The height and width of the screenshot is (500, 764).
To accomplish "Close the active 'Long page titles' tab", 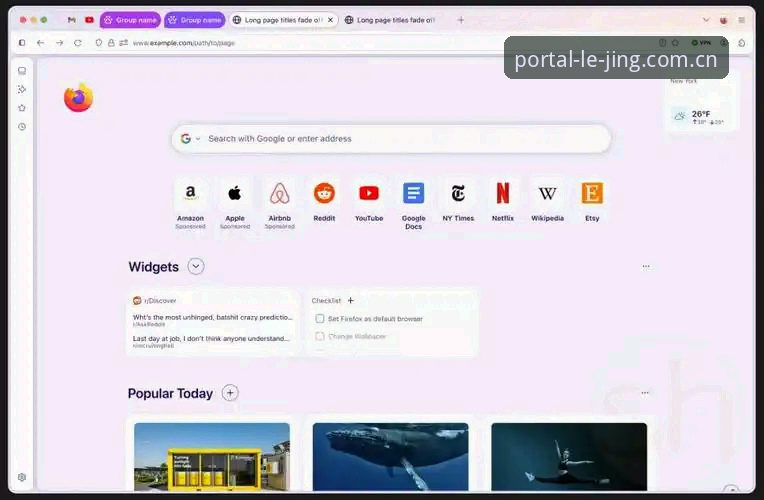I will [x=330, y=20].
